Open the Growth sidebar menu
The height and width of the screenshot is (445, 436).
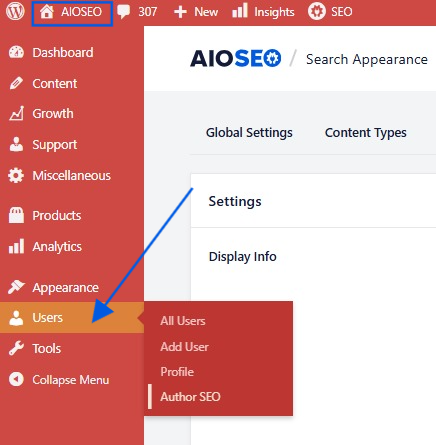(x=53, y=114)
